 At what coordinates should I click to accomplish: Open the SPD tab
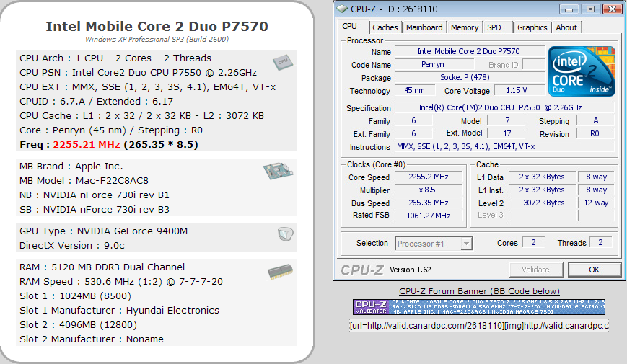494,27
